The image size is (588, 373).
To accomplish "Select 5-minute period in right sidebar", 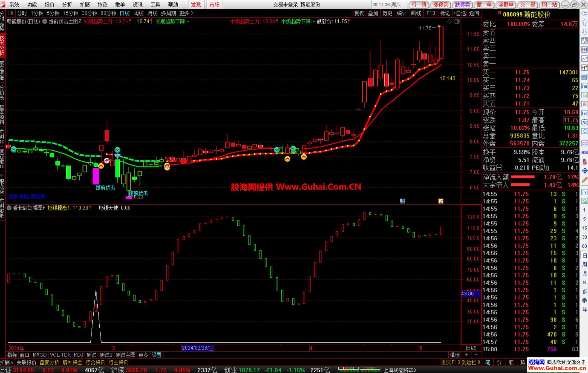I will pos(584,219).
